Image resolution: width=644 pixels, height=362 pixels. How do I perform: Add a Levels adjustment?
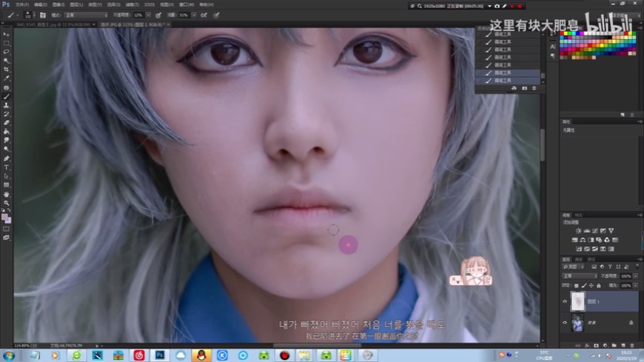587,231
